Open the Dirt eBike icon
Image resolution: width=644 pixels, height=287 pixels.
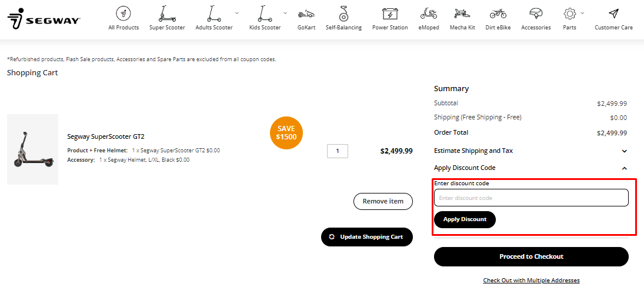coord(498,14)
